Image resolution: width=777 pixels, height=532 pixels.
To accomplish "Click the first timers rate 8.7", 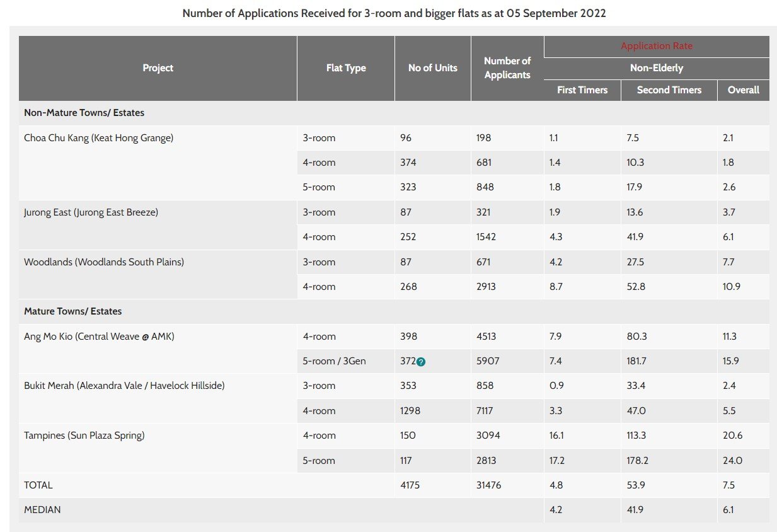I will point(556,287).
